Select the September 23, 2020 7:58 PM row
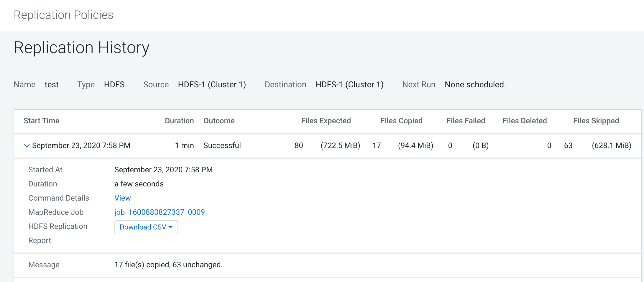The image size is (644, 282). [81, 145]
